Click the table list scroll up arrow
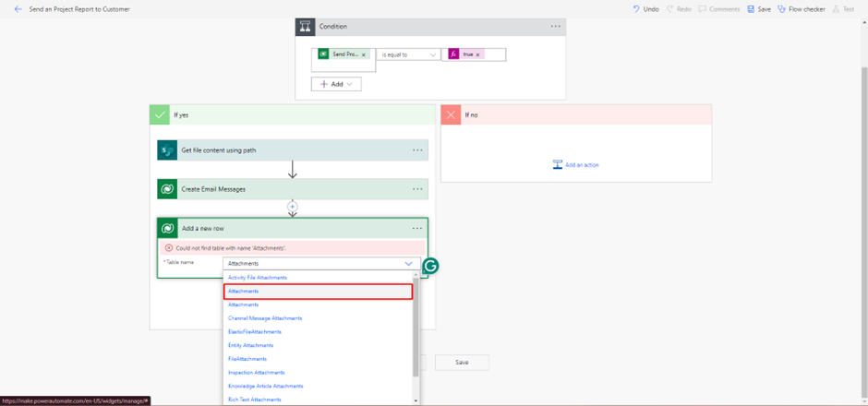 416,274
